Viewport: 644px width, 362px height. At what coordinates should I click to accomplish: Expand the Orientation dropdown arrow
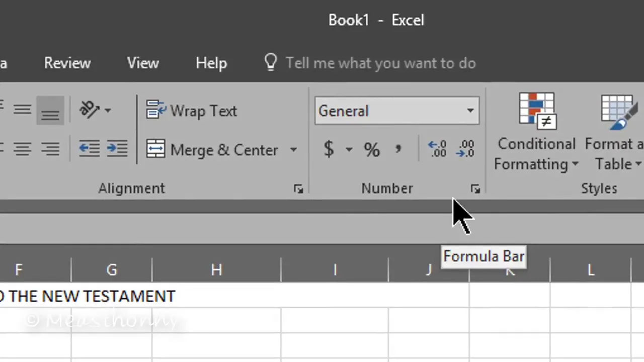click(108, 110)
